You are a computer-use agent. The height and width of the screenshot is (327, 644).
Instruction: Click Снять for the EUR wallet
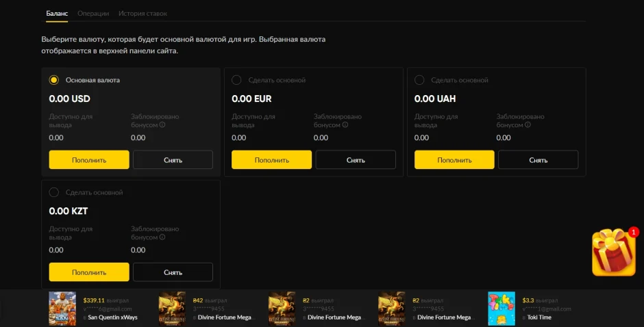point(356,160)
